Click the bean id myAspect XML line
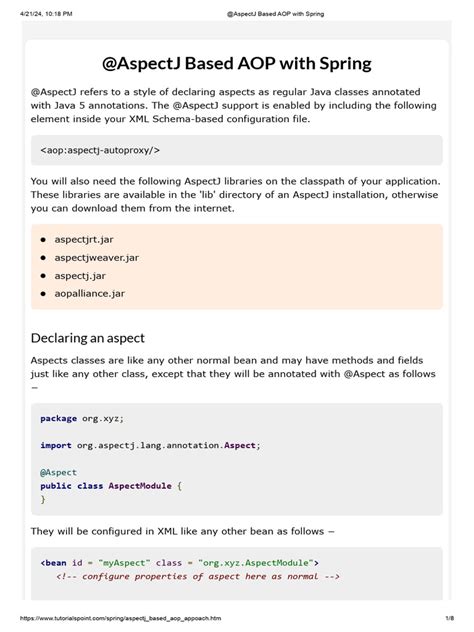This screenshot has width=474, height=632. tap(179, 563)
